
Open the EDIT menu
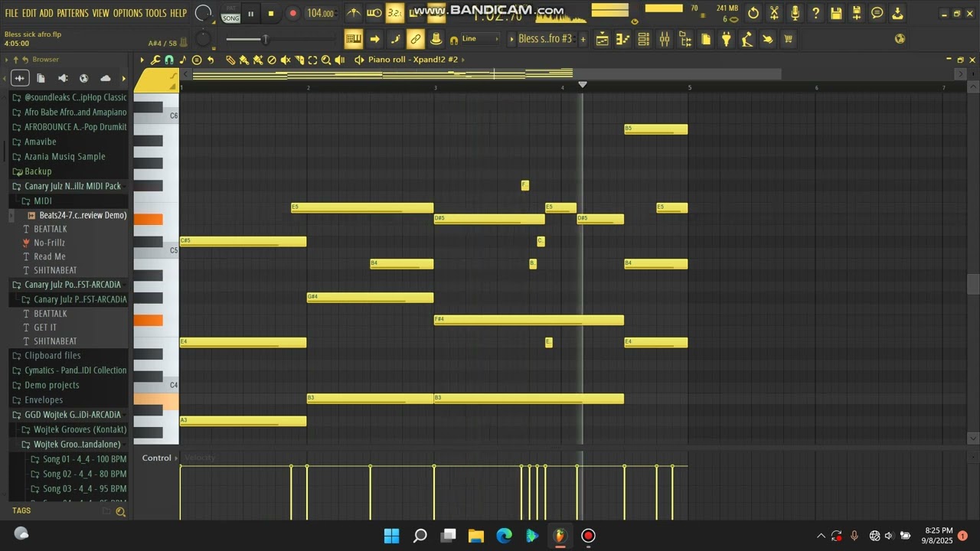click(29, 13)
